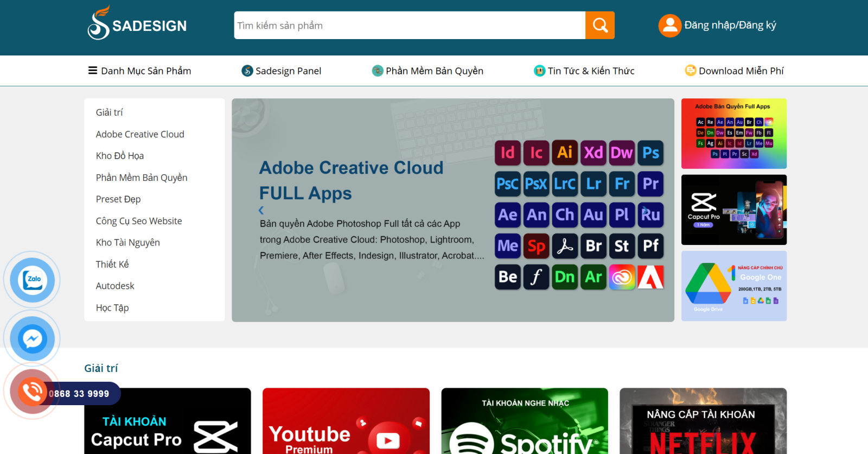The width and height of the screenshot is (868, 454).
Task: Click the Illustrator (Ai) app icon
Action: 565,153
